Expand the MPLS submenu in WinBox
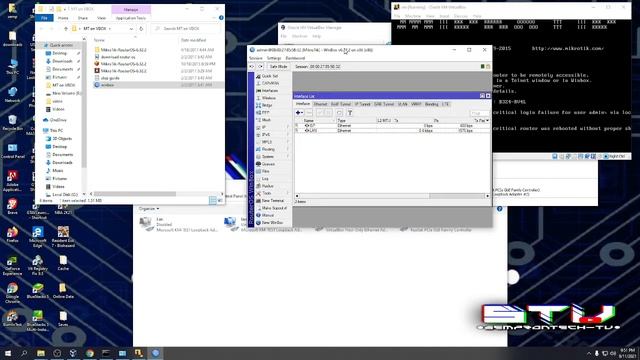Screen dimensions: 640x360 coord(272,142)
